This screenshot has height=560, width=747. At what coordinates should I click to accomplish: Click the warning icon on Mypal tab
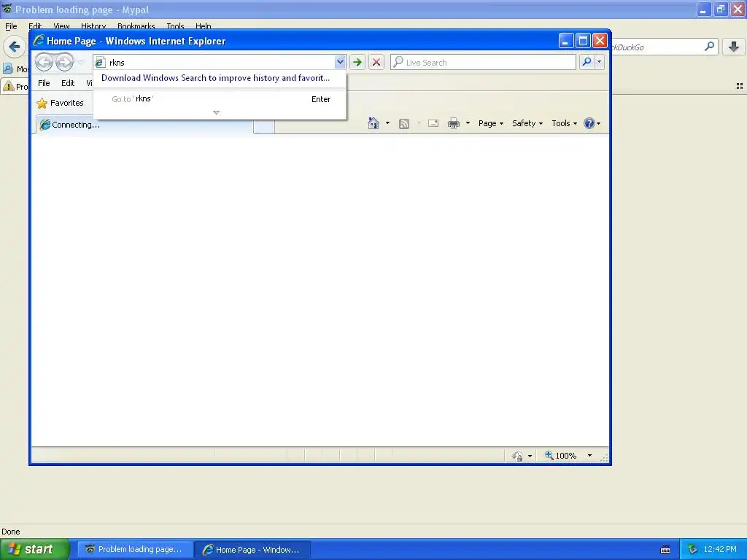point(9,86)
